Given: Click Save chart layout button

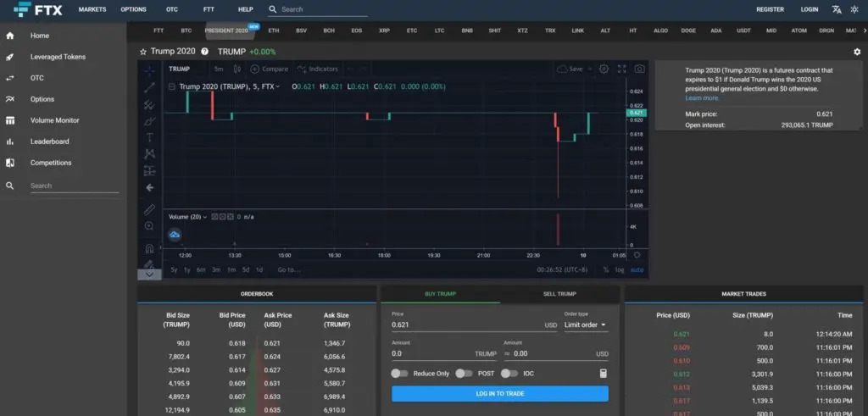Looking at the screenshot, I should click(571, 69).
